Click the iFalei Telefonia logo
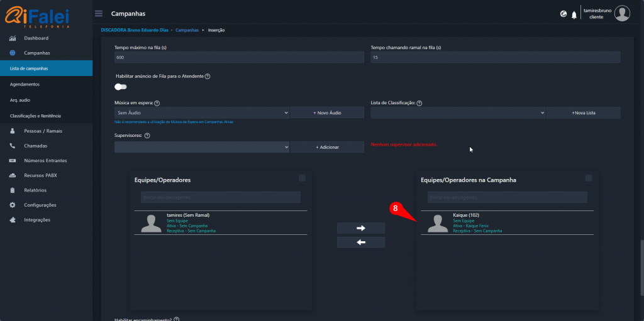The height and width of the screenshot is (321, 644). tap(37, 18)
